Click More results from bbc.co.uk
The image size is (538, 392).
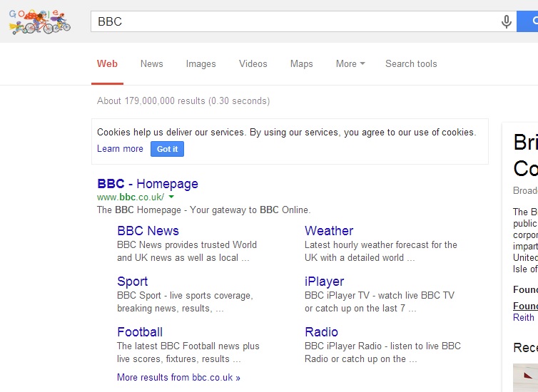tap(178, 377)
